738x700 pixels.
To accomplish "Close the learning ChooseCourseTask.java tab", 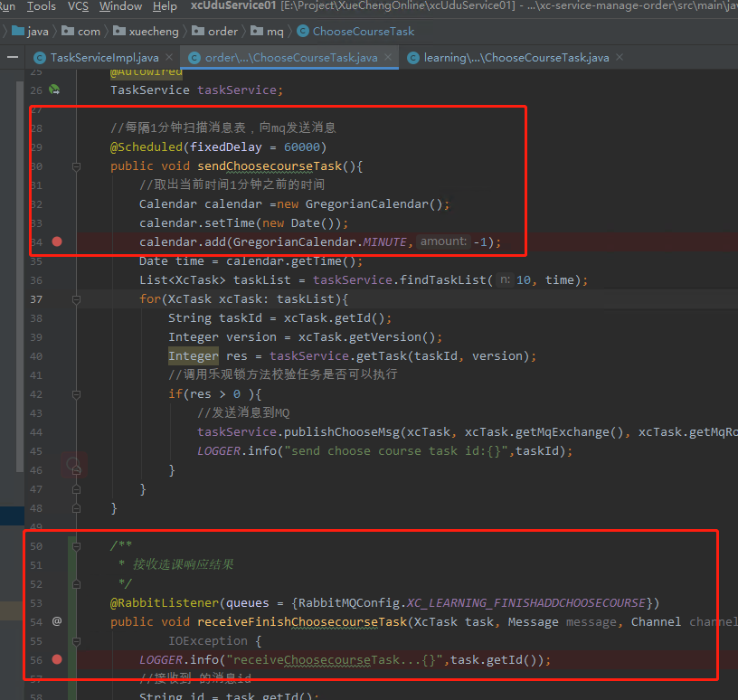I will click(x=620, y=57).
